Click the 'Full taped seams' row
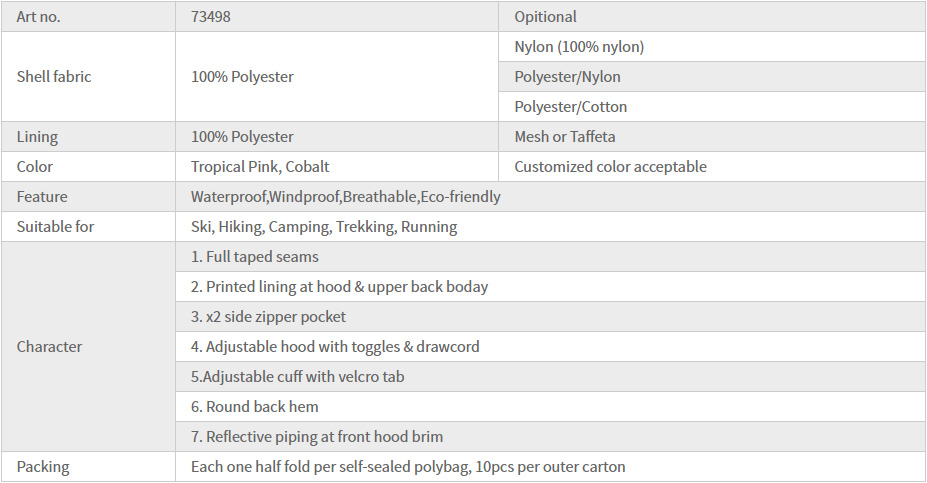The width and height of the screenshot is (927, 483). (x=254, y=257)
